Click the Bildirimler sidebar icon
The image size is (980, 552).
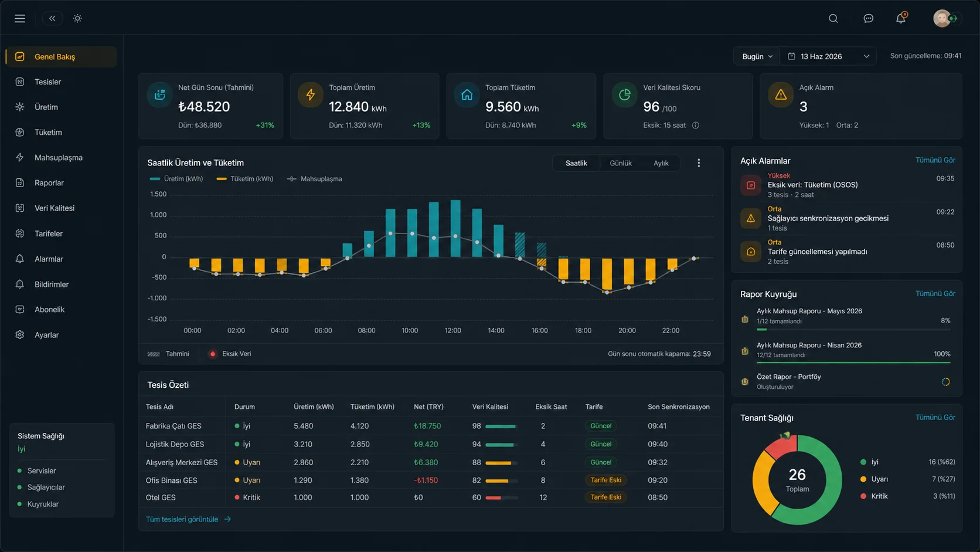(x=20, y=285)
